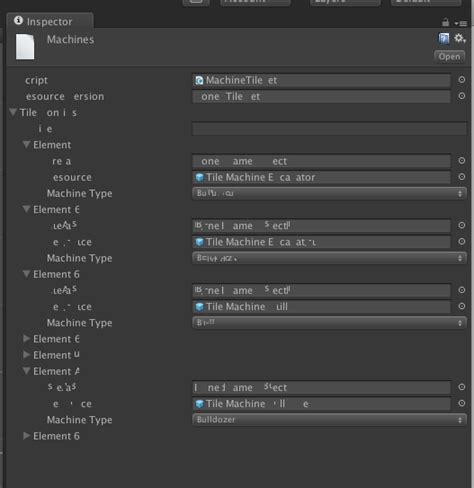Click object picker beside Tile Machine Drill field
The image size is (474, 488).
(461, 306)
